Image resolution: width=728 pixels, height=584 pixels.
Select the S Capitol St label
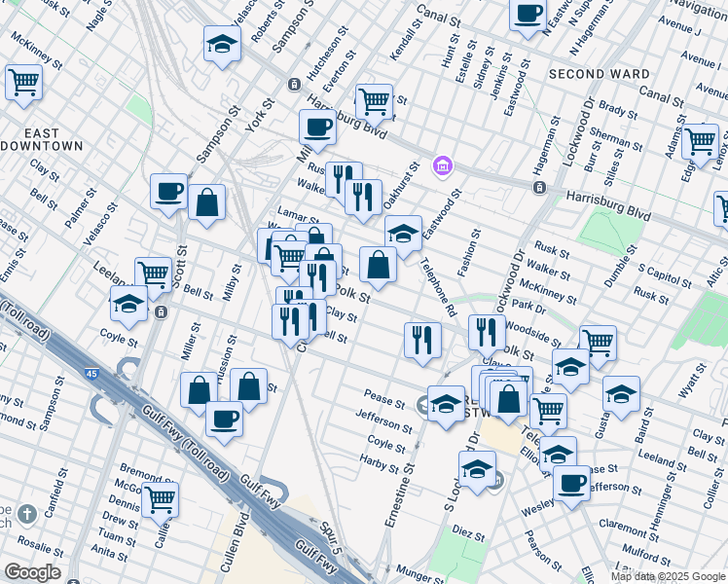point(665,276)
